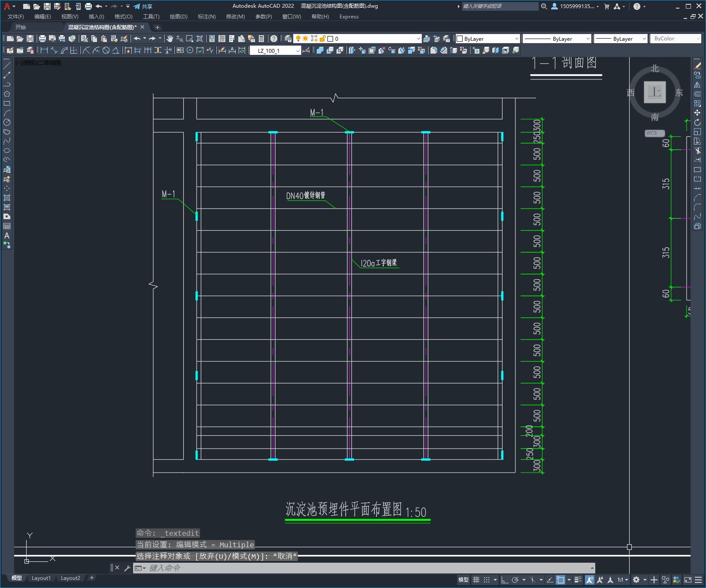Open the 标注(N) menu

click(x=206, y=17)
